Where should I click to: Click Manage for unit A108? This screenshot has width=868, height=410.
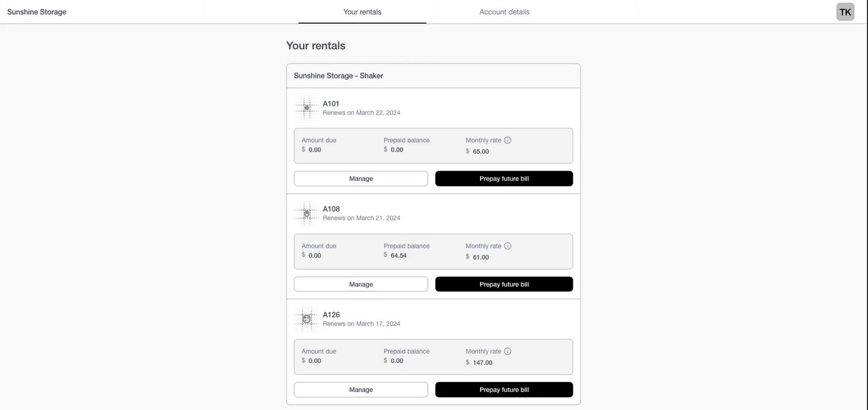[x=361, y=284]
